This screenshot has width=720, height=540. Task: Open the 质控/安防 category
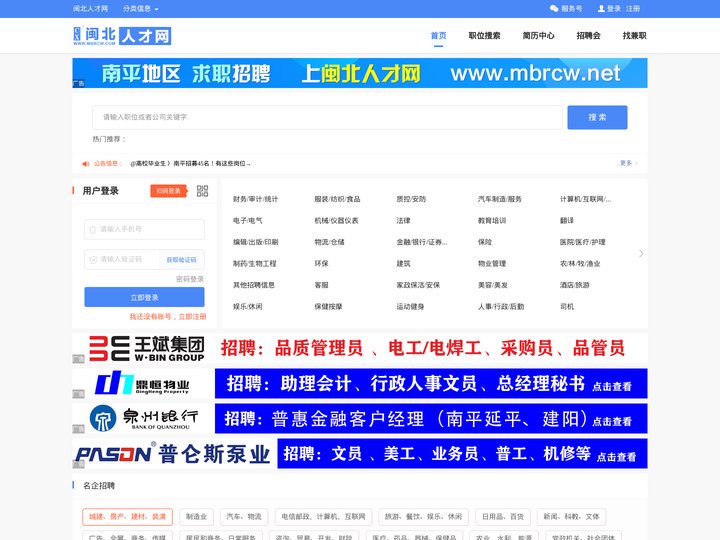411,199
